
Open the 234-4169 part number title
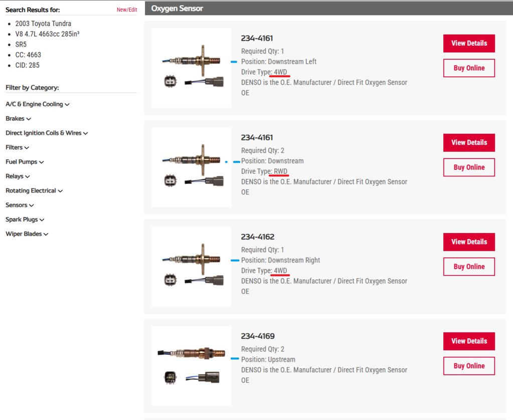(258, 336)
